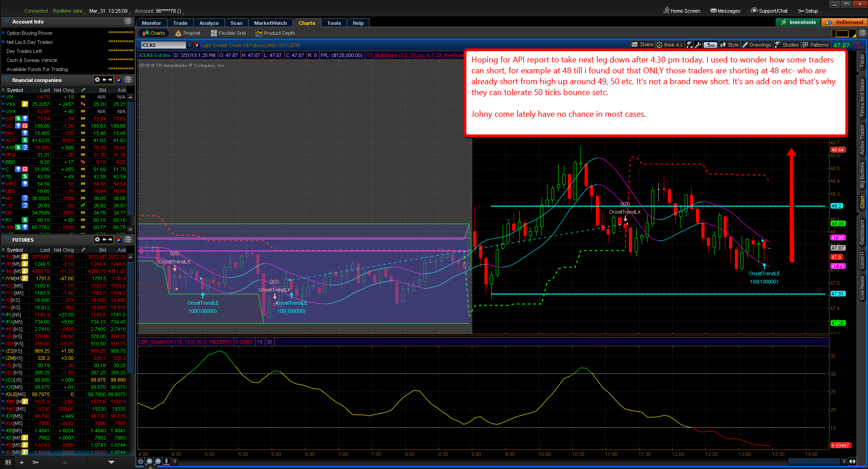868x469 pixels.
Task: Switch to the Trade tab
Action: [x=180, y=23]
